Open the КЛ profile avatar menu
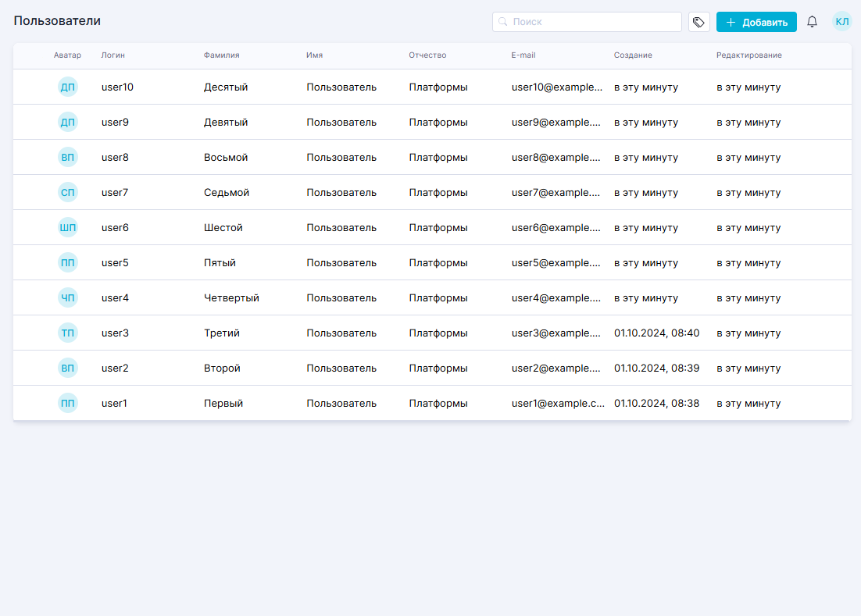Viewport: 861px width, 616px height. [x=841, y=22]
